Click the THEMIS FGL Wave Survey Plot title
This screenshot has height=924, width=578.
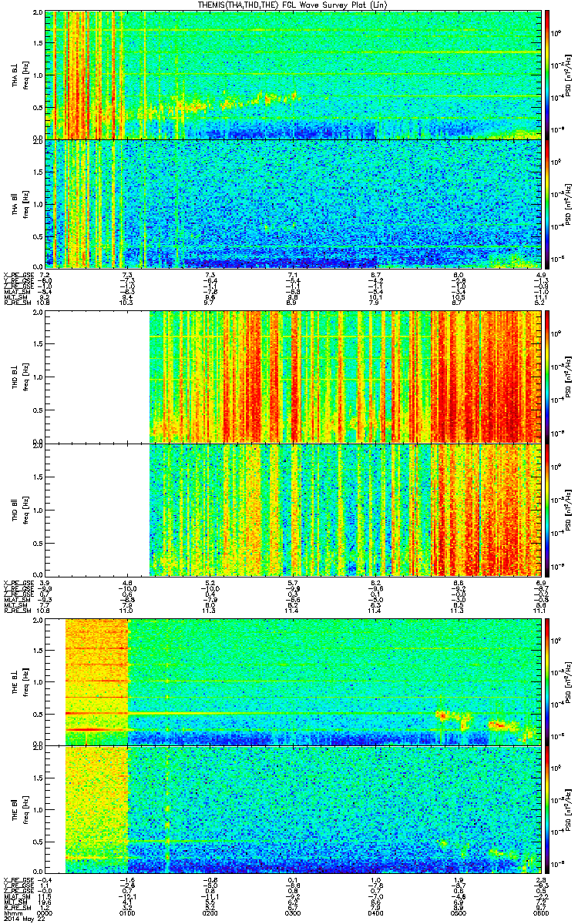coord(291,5)
